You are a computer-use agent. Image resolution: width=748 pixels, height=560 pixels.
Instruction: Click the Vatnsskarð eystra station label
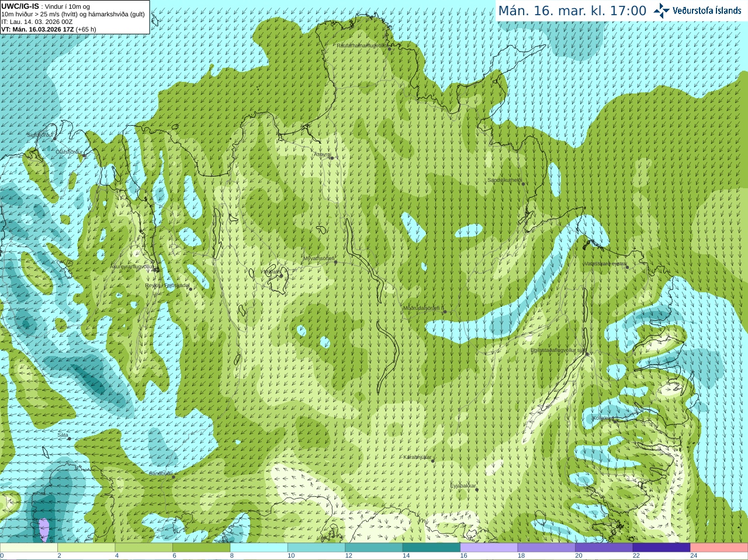tap(605, 264)
